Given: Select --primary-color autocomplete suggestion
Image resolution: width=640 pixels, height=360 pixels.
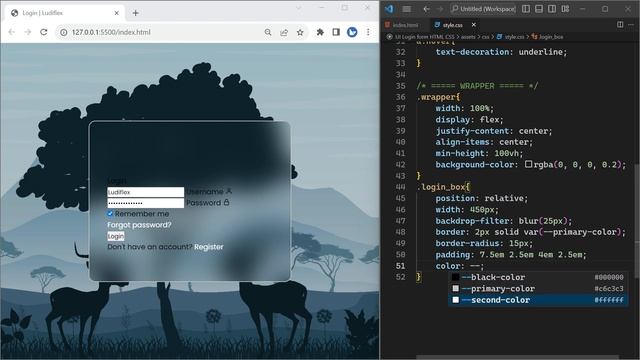Looking at the screenshot, I should point(538,289).
